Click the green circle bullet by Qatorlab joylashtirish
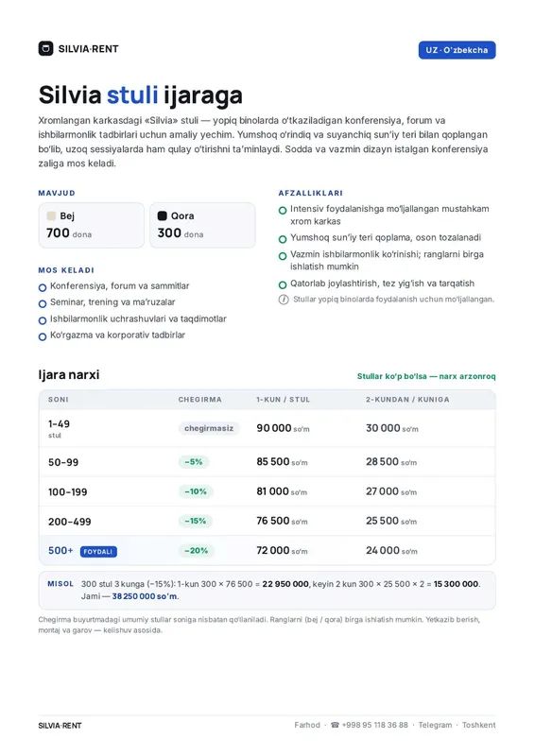This screenshot has width=535, height=756. [x=283, y=285]
